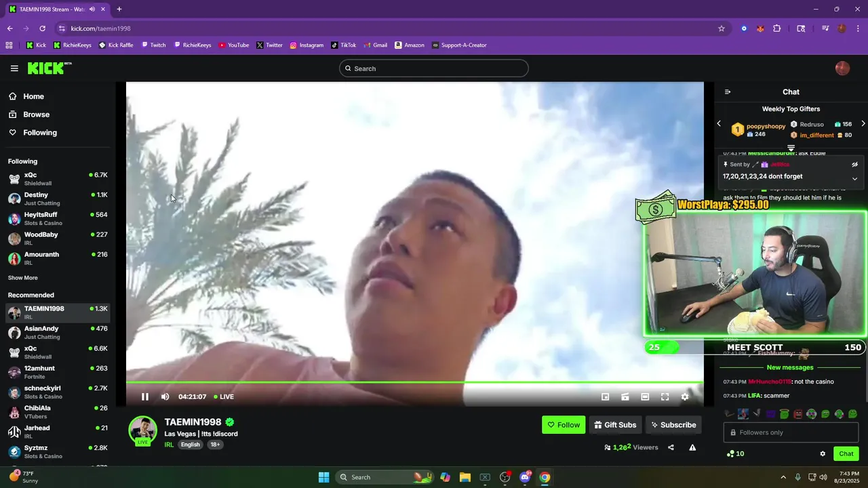Open channel points showing 10
The width and height of the screenshot is (868, 488).
click(735, 453)
